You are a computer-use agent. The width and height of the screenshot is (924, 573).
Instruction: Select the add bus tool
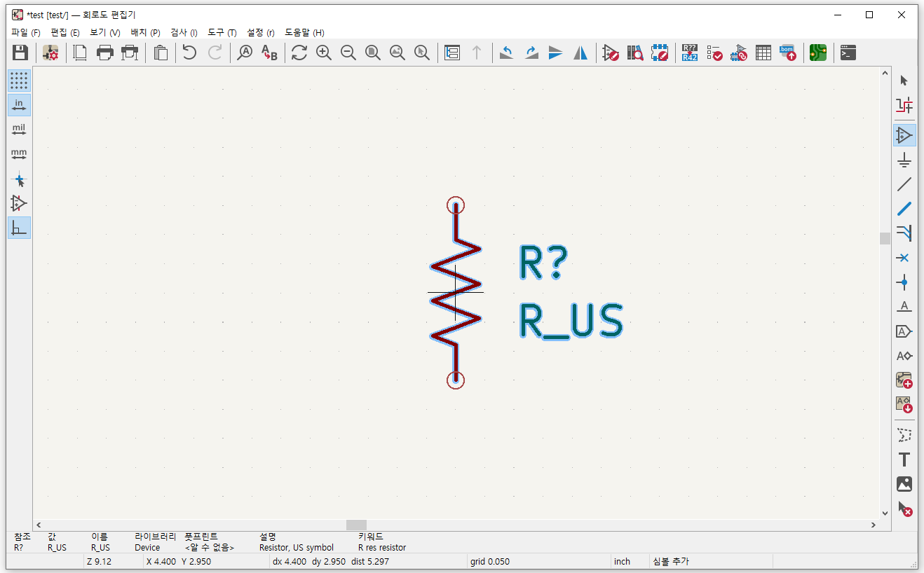[904, 209]
